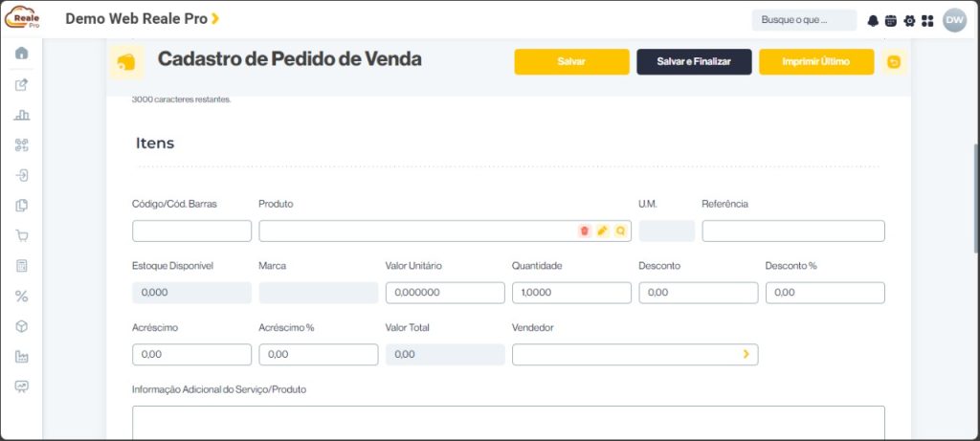Viewport: 980px width, 441px height.
Task: Open the calculator icon in sidebar
Action: coord(22,266)
